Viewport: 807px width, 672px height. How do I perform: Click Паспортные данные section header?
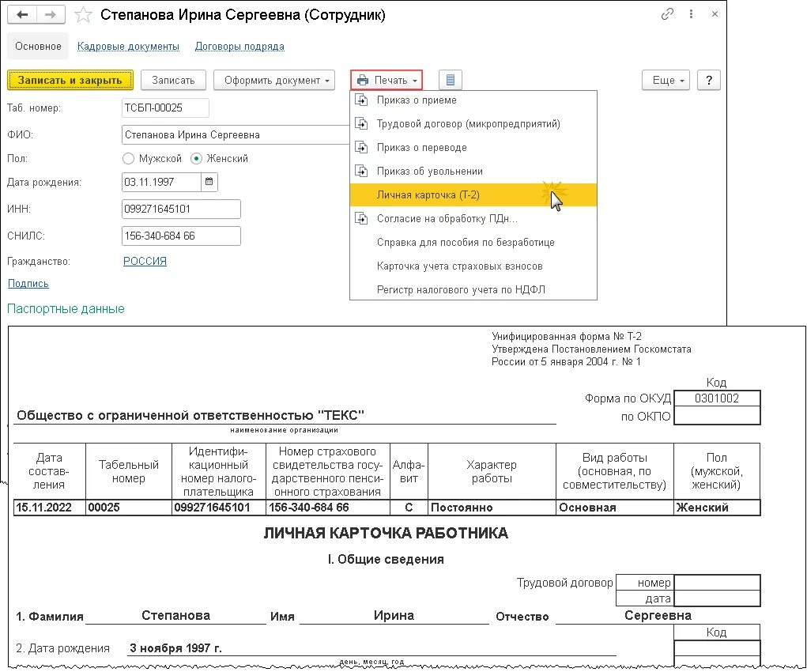[x=66, y=309]
